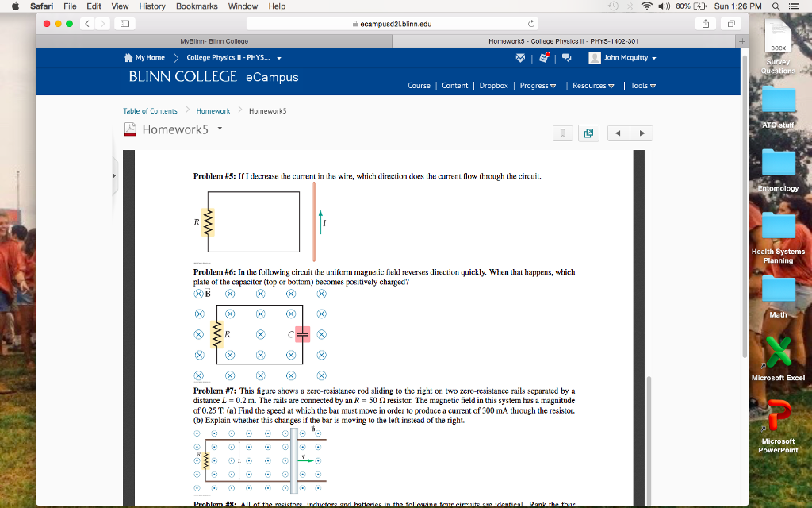Click the volume icon in menu bar
This screenshot has height=508, width=812.
[x=664, y=6]
